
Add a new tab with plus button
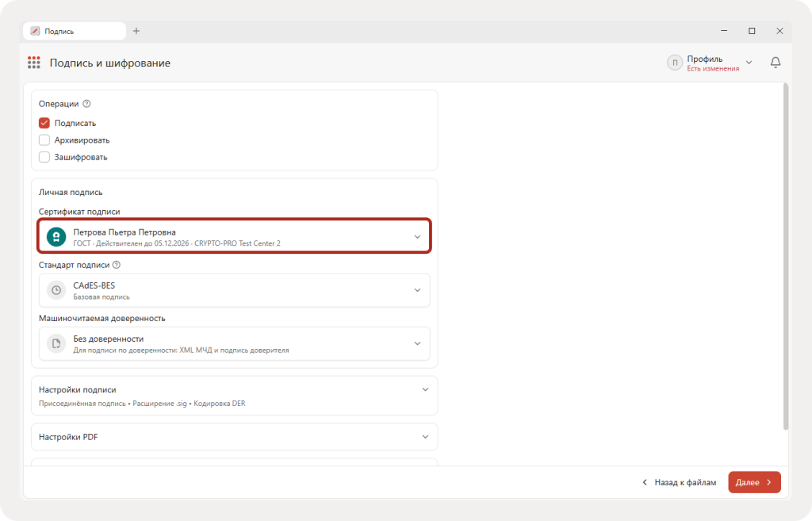(x=136, y=31)
